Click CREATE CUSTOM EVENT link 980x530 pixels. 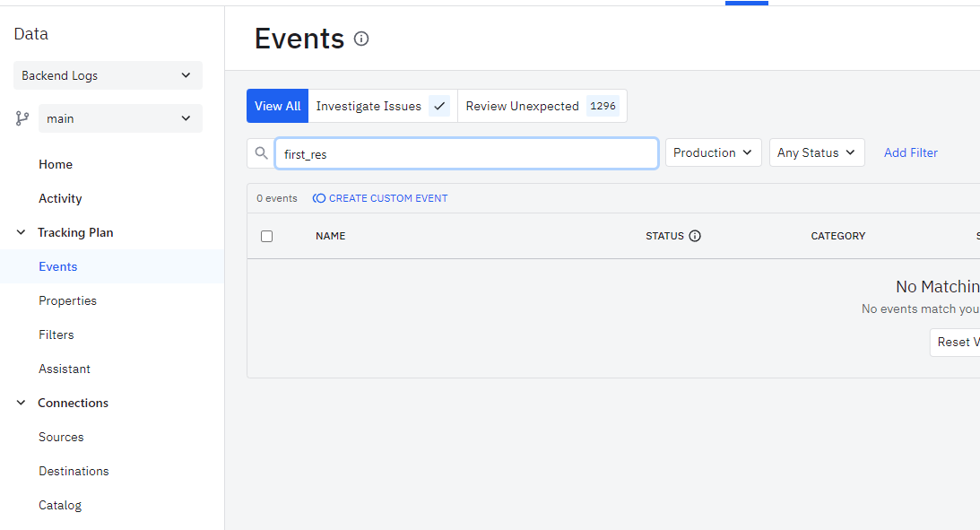(388, 198)
